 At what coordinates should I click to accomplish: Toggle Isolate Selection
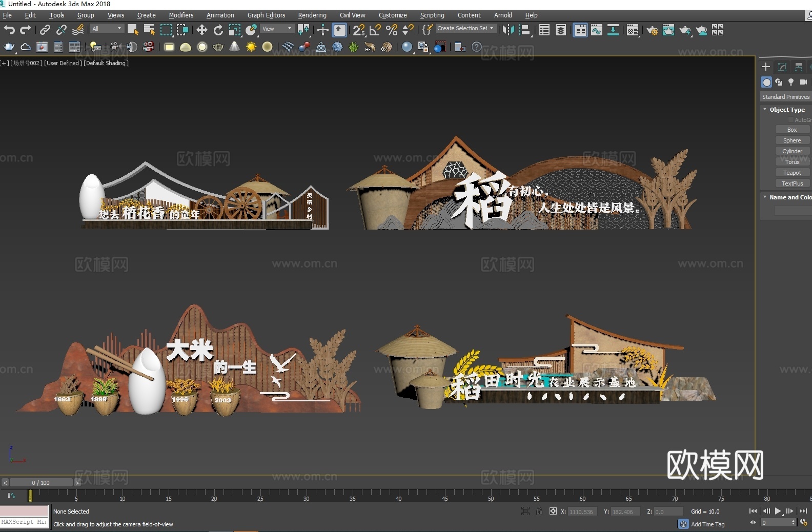coord(525,511)
